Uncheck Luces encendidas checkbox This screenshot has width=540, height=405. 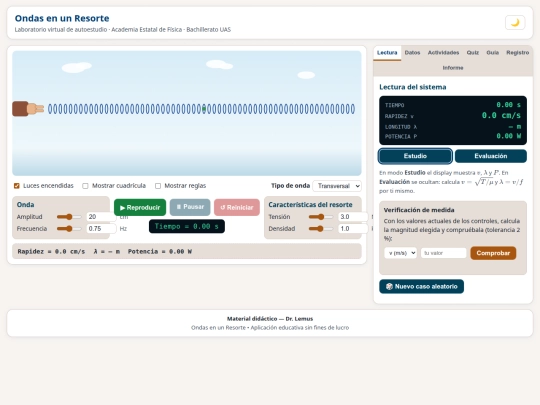point(17,186)
